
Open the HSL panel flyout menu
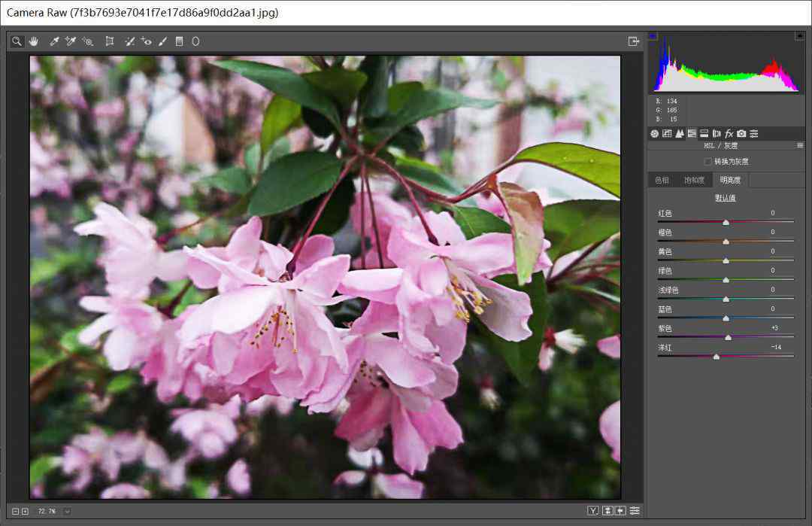tap(800, 145)
